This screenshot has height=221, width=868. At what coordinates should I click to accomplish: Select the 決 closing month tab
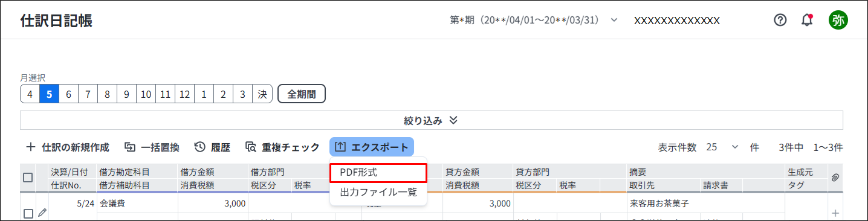(262, 94)
